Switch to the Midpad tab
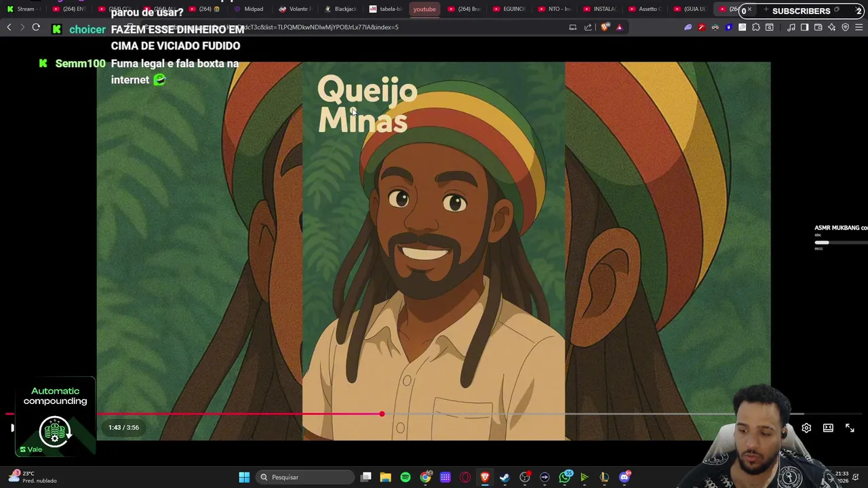Screen dimensions: 868x488 coord(248,9)
